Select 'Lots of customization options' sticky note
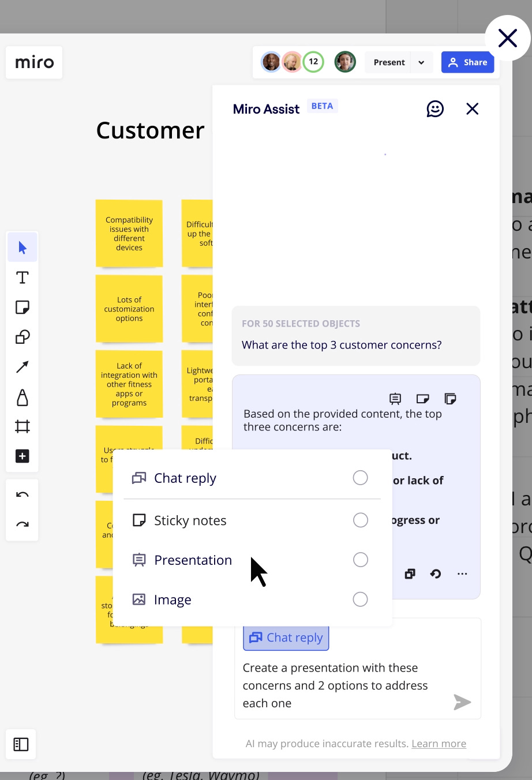532x780 pixels. (x=129, y=309)
